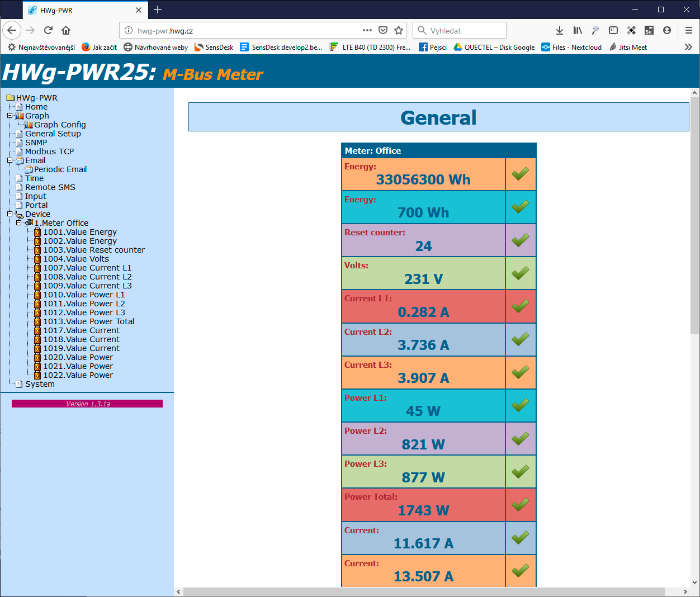Open the Nejnavštěvovanější bookmark
700x597 pixels.
[x=41, y=47]
